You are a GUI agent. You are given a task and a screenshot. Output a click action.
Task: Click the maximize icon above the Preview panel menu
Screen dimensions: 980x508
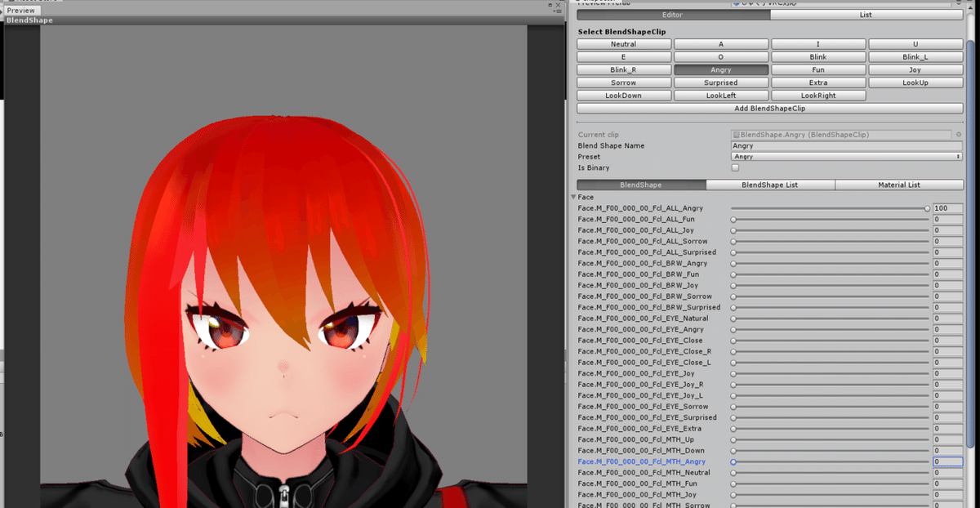pos(552,3)
